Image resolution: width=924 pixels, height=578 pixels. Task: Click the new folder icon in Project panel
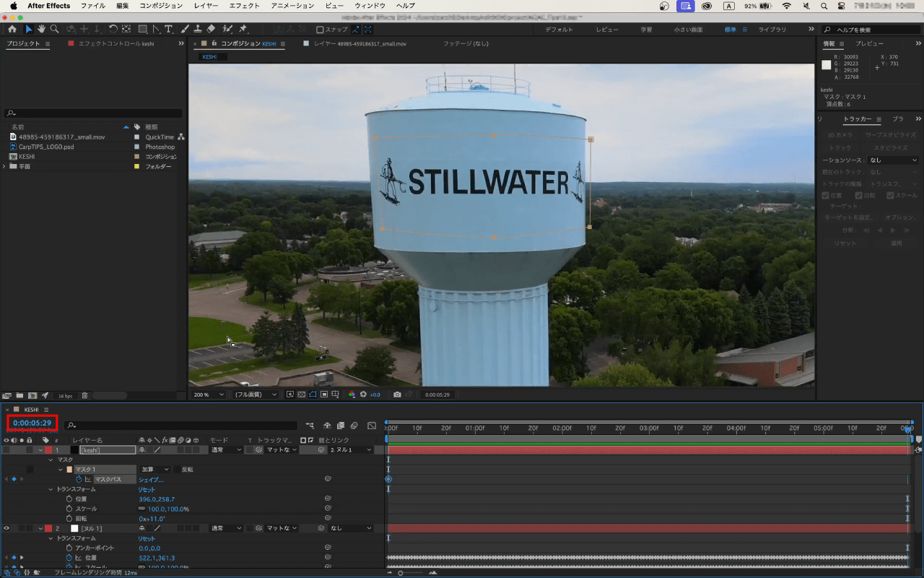coord(19,396)
